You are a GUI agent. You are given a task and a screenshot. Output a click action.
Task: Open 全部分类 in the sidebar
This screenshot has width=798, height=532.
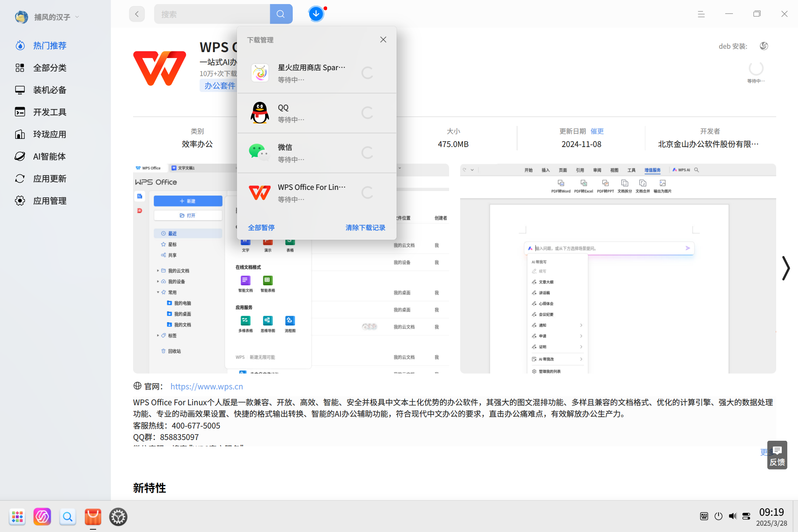tap(50, 68)
